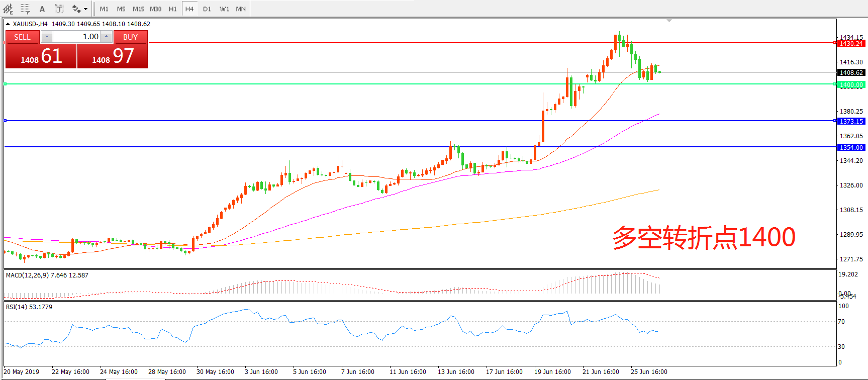Open the arrows tool dropdown arrow

pos(85,9)
